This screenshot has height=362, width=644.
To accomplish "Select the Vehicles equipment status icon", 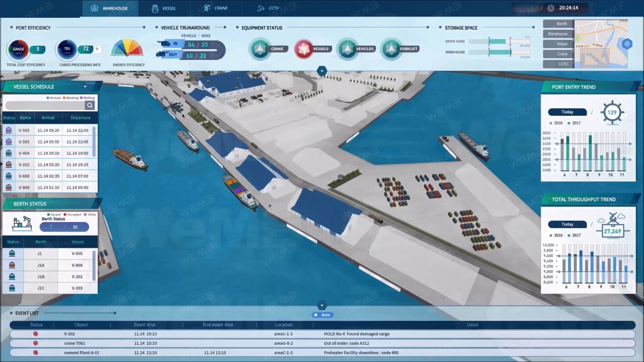I will [347, 49].
